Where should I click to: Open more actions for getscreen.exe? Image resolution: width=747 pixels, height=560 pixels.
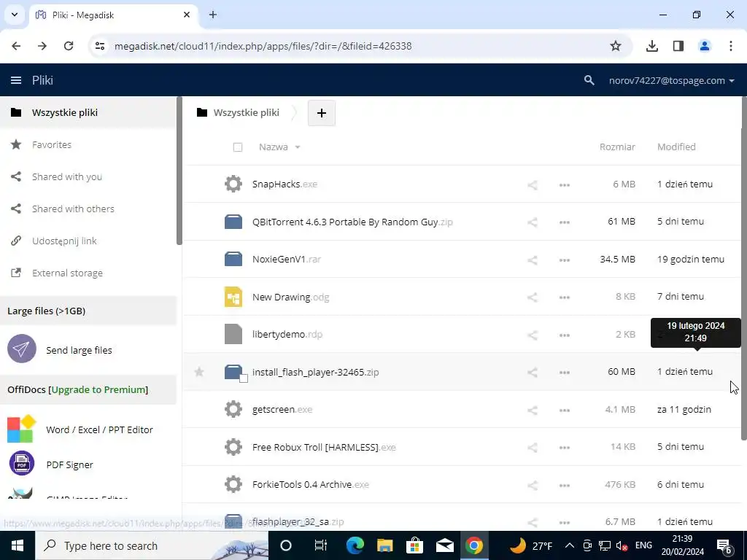coord(565,410)
